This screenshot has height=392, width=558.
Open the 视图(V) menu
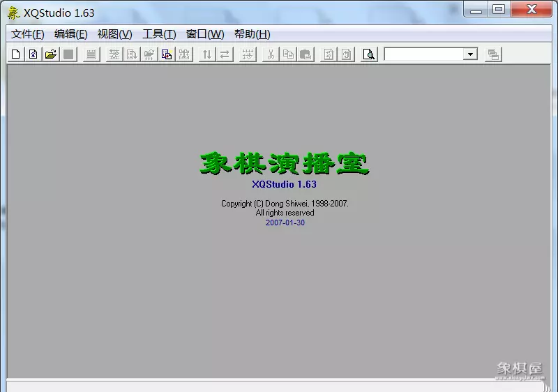(115, 34)
